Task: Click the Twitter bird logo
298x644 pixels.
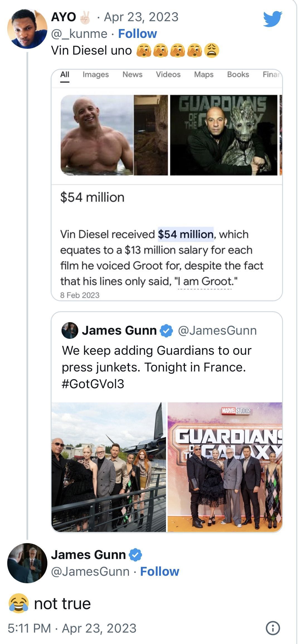Action: (272, 20)
